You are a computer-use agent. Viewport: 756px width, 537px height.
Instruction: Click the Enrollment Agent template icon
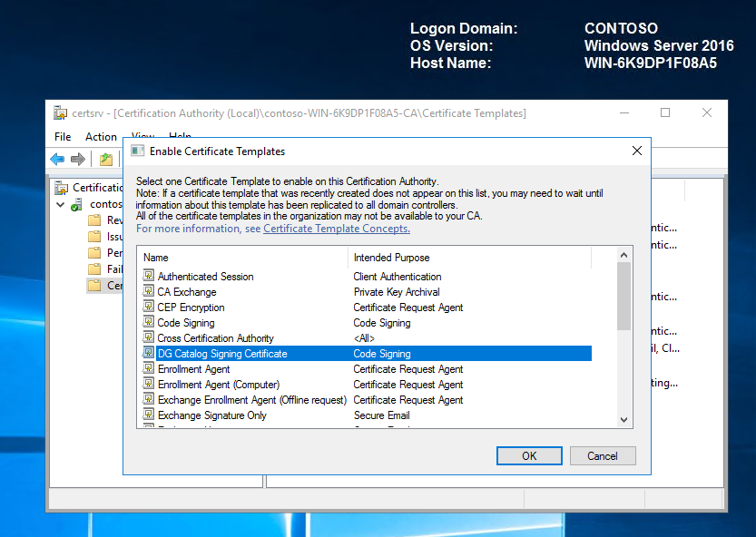pos(149,368)
